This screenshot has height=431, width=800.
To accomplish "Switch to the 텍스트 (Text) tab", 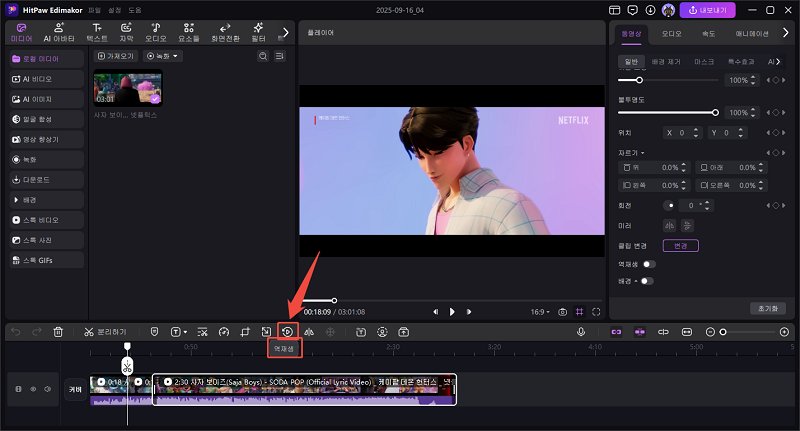I will point(97,33).
